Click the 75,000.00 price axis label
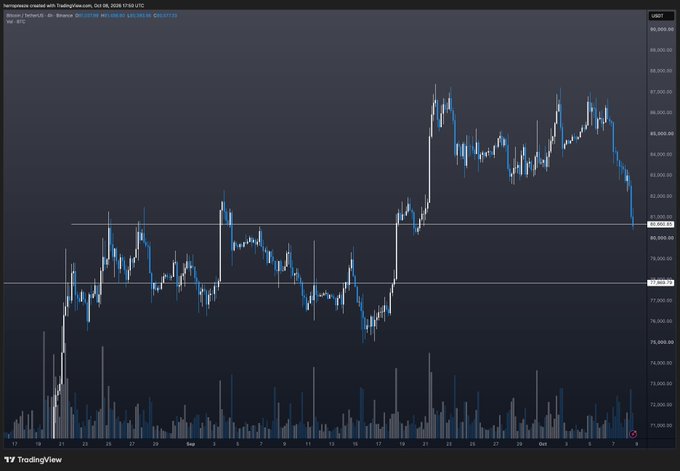Screen dimensions: 680x471 (661, 342)
